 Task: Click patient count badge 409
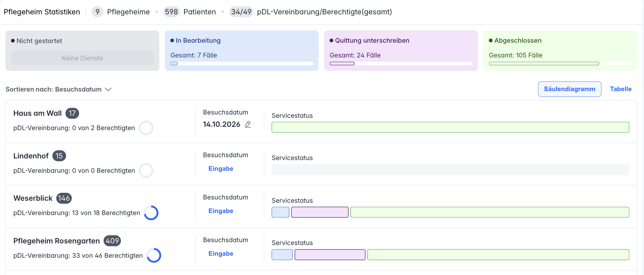[x=112, y=241]
